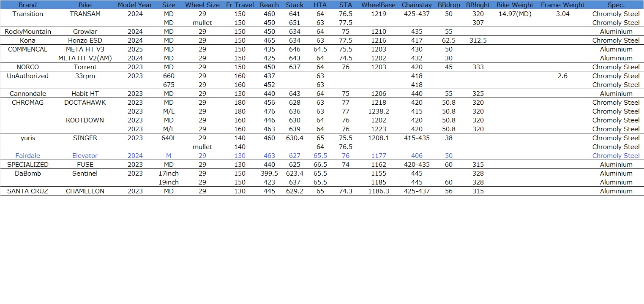
Task: Select the BBhight header cell
Action: click(478, 5)
